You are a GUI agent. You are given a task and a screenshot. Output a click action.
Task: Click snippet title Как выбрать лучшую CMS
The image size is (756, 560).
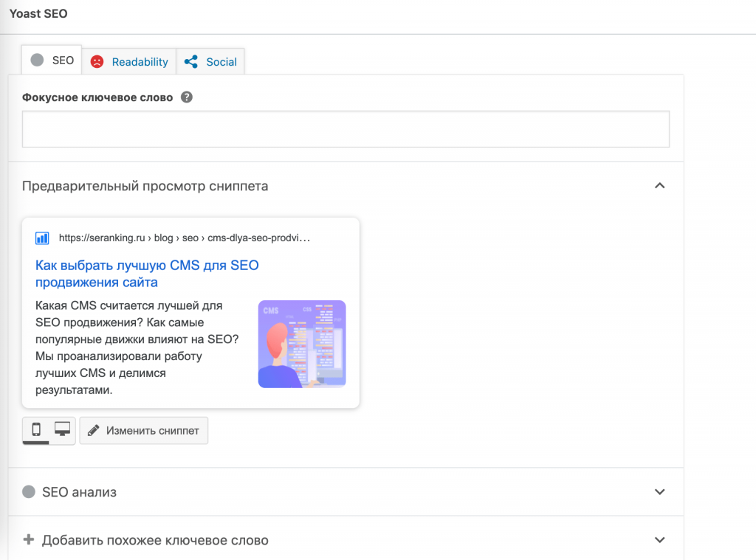click(x=147, y=274)
